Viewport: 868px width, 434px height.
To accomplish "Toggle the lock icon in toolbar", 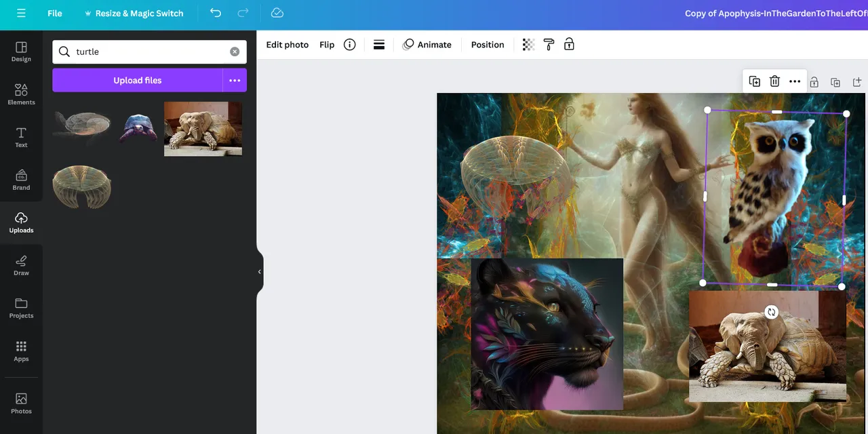I will [x=569, y=45].
